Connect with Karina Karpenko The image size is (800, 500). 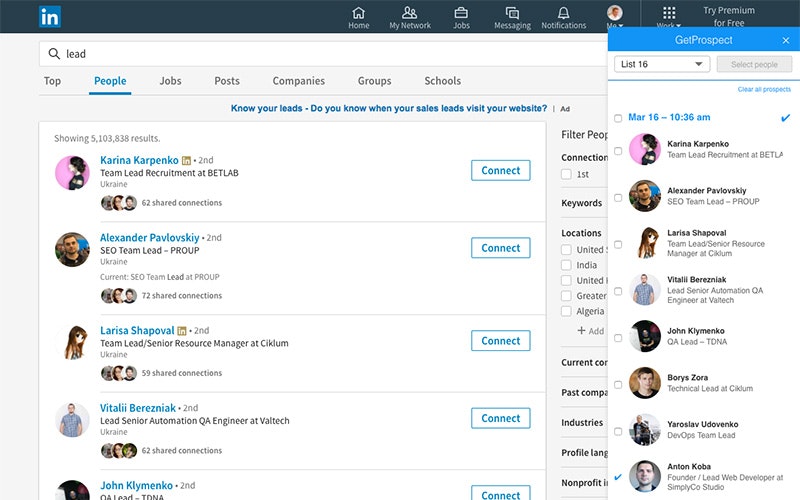[x=501, y=170]
